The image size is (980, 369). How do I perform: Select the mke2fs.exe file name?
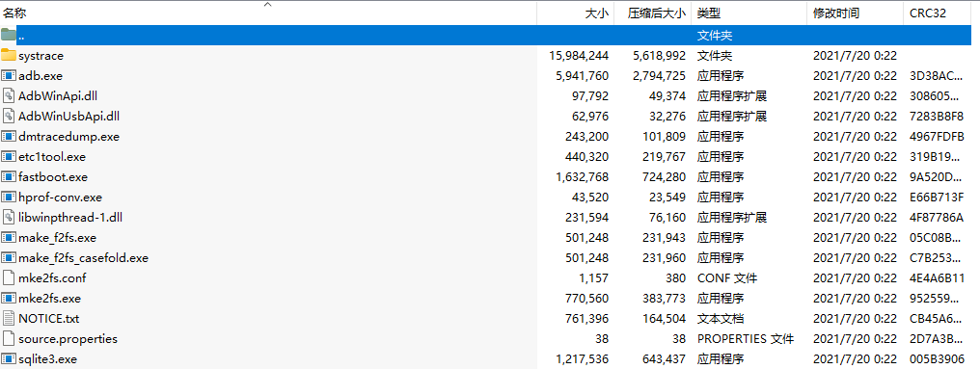pos(49,298)
